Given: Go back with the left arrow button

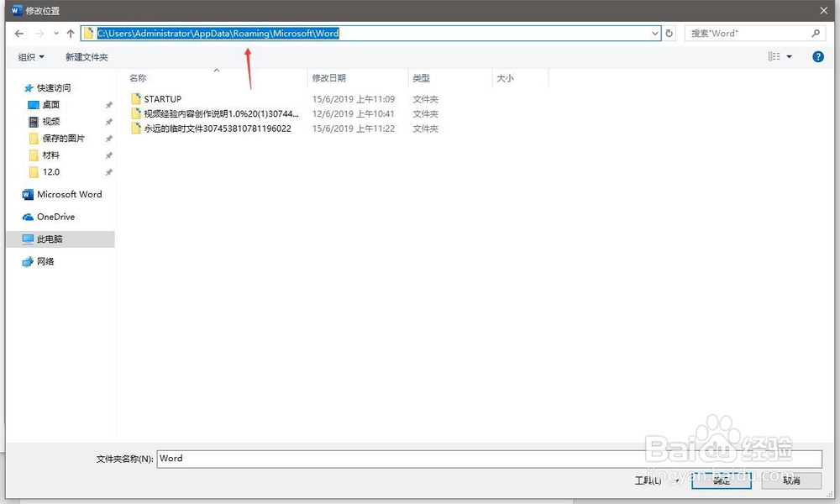Looking at the screenshot, I should pos(19,34).
